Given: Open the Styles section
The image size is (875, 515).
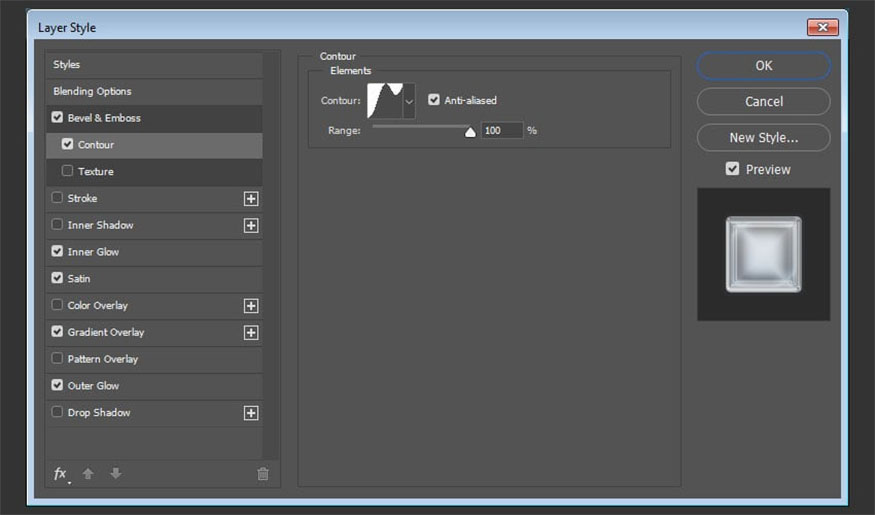Looking at the screenshot, I should tap(67, 65).
